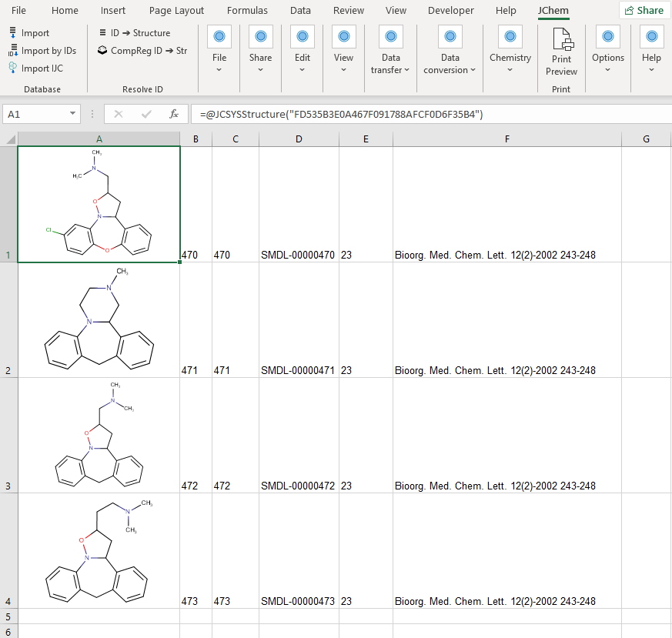
Task: Select the structure image in row 2
Action: (99, 319)
